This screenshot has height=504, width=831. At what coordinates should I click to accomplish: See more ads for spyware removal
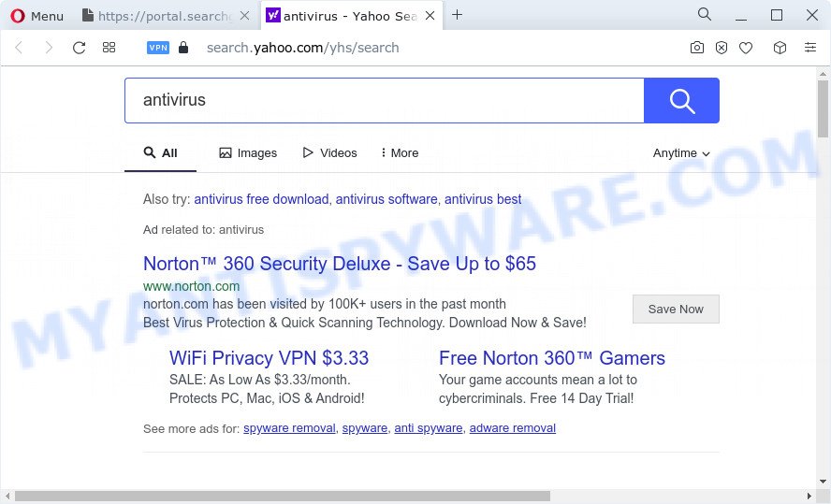tap(289, 428)
